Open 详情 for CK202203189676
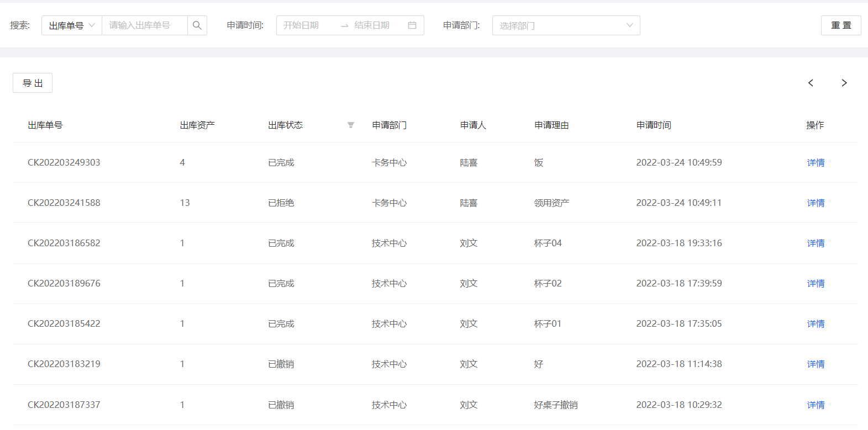Viewport: 868px width, 430px height. (x=816, y=284)
